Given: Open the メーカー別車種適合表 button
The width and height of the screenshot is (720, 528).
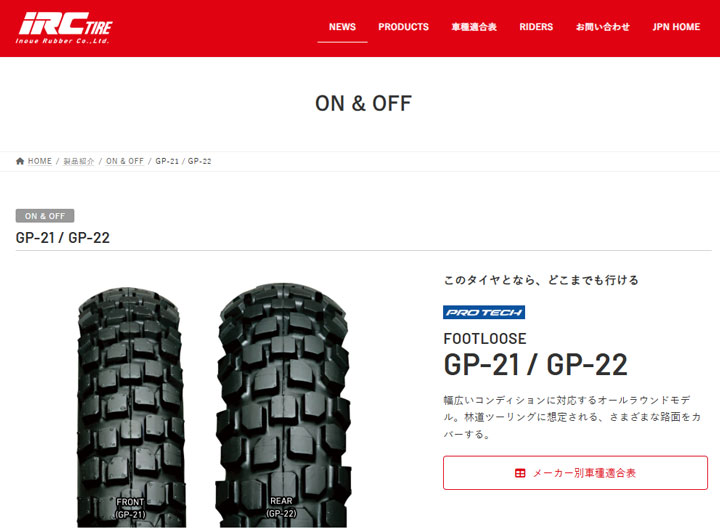Looking at the screenshot, I should tap(575, 473).
